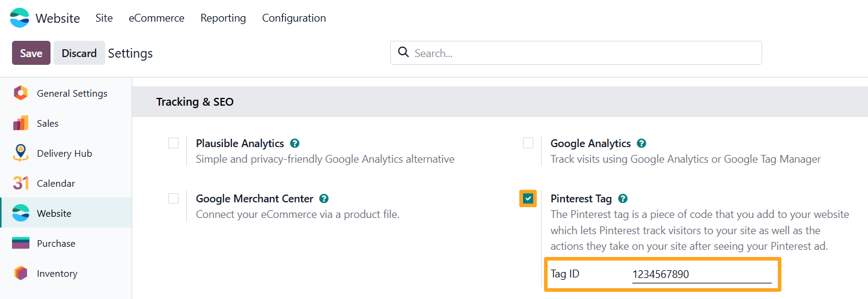Discard the settings changes

pos(79,53)
